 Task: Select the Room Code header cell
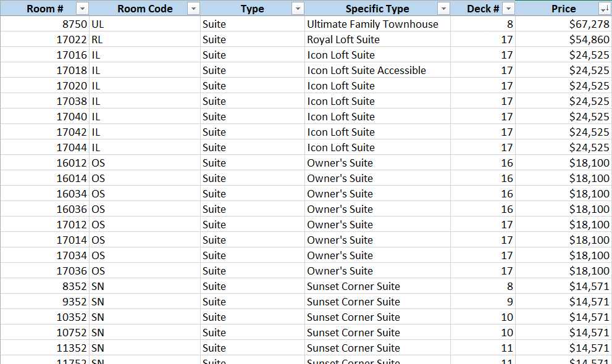click(x=145, y=8)
